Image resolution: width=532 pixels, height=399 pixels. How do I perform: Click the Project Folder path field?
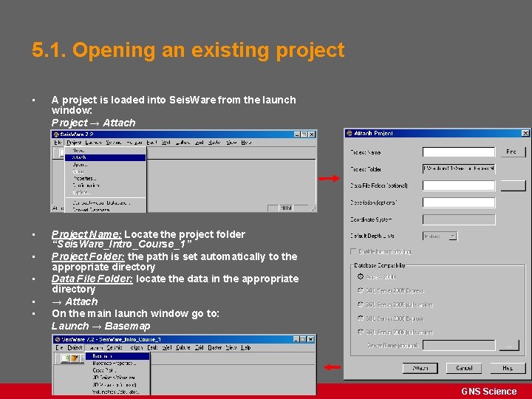(x=459, y=168)
